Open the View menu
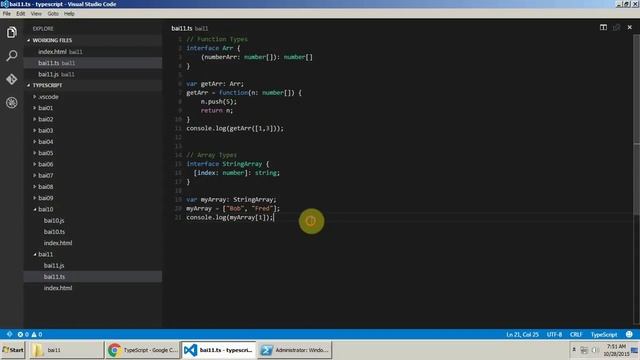The image size is (640, 360). point(36,13)
